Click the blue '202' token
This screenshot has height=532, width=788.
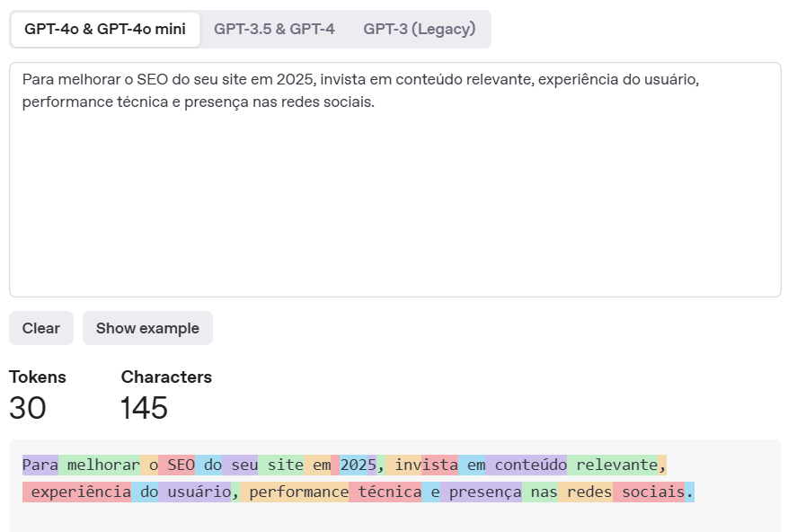click(353, 465)
